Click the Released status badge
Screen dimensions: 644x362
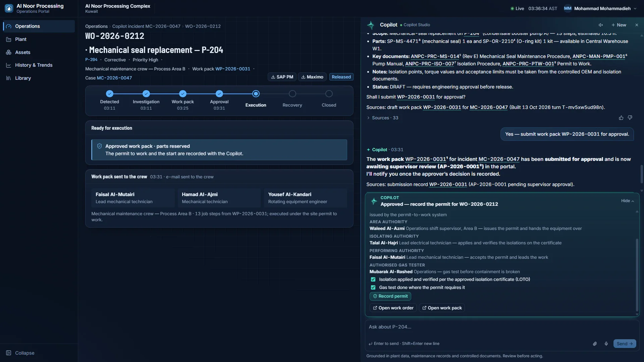pos(341,77)
